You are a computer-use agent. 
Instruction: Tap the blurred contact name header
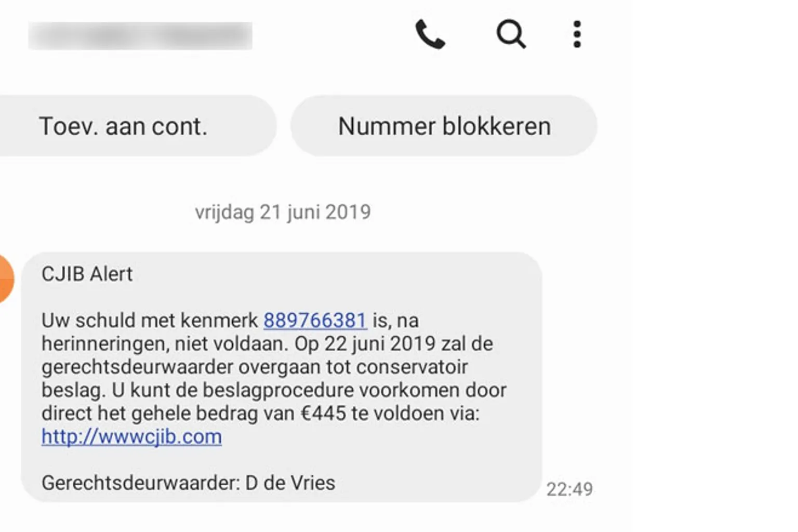pyautogui.click(x=140, y=36)
